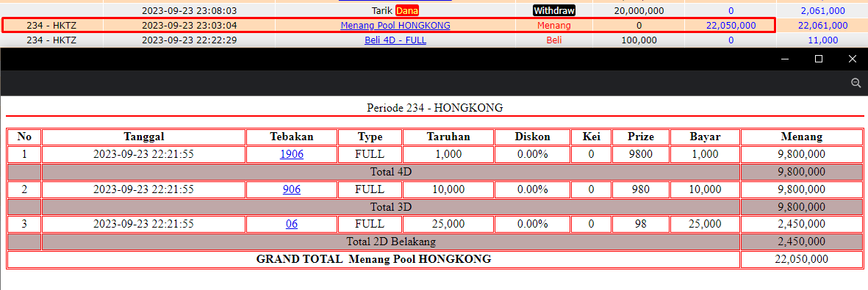Open the Menang Pool HONGKONG link
Screen dimensions: 868x290
(395, 26)
